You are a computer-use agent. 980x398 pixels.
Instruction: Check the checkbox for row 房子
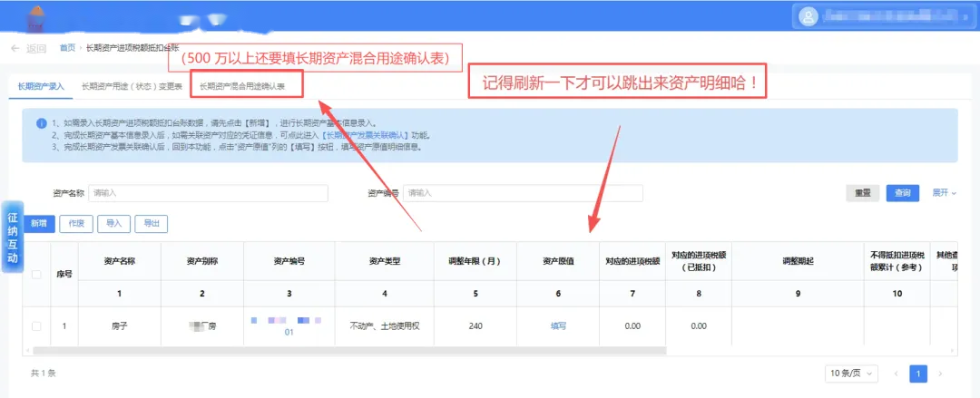coord(36,326)
